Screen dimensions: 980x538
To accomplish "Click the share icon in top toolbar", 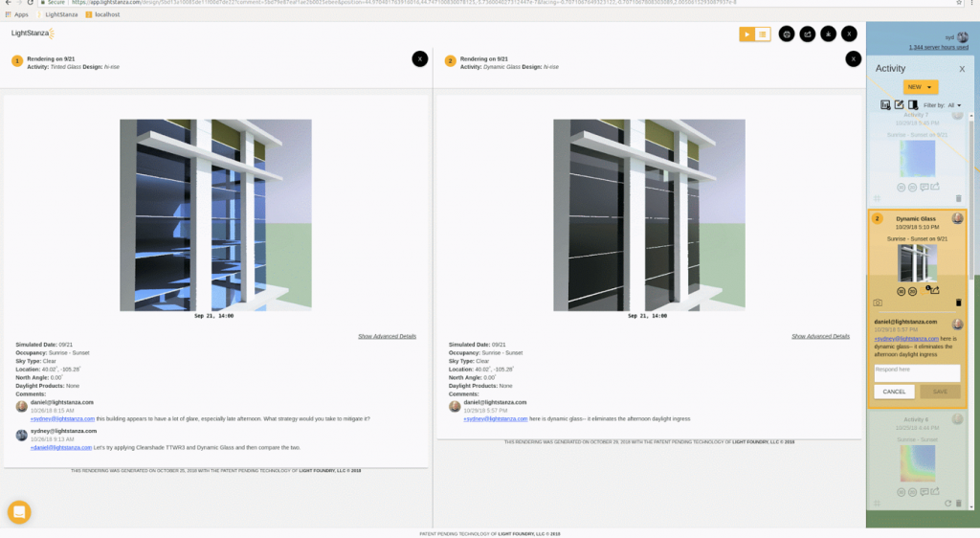I will coord(808,34).
